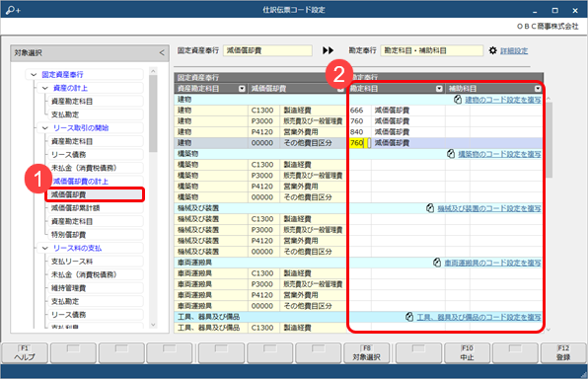588x379 pixels.
Task: Select 支払勘定 under 資産の計上
Action: pyautogui.click(x=96, y=114)
